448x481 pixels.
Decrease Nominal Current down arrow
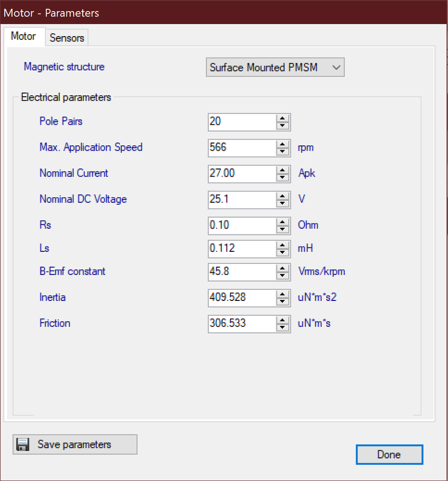[x=282, y=177]
